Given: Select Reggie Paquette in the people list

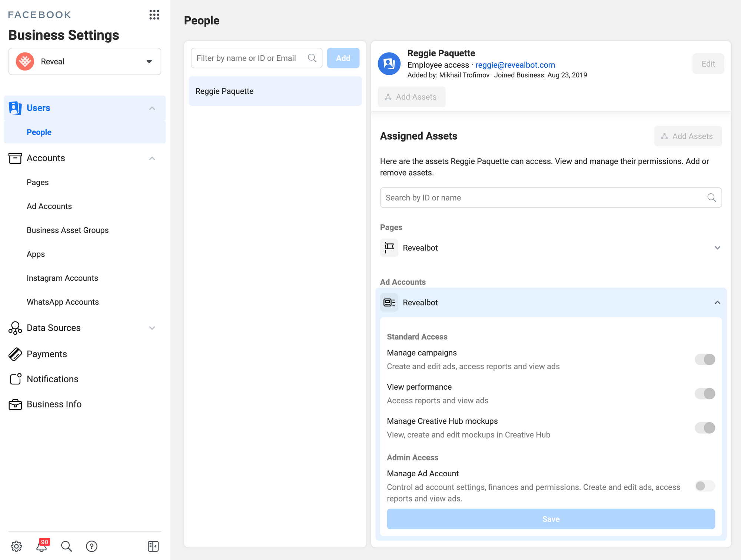Looking at the screenshot, I should click(275, 91).
